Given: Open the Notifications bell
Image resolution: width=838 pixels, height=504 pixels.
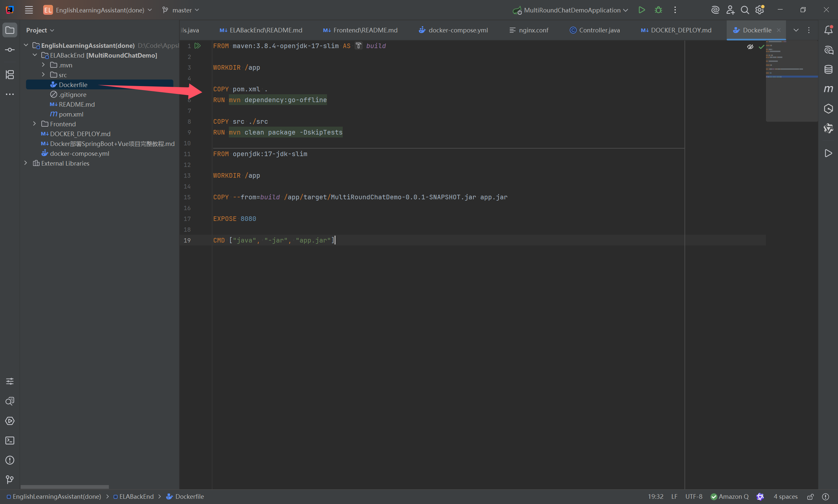Looking at the screenshot, I should [x=829, y=30].
